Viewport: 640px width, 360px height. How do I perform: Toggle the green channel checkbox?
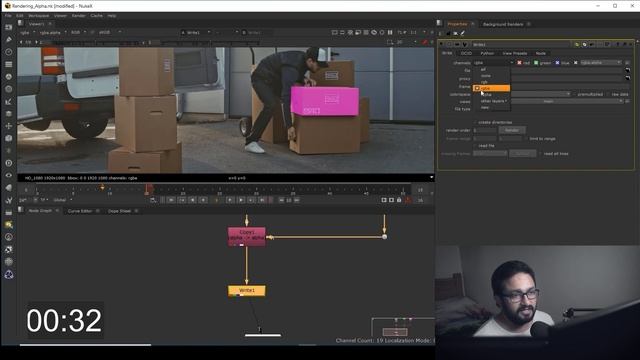point(536,63)
